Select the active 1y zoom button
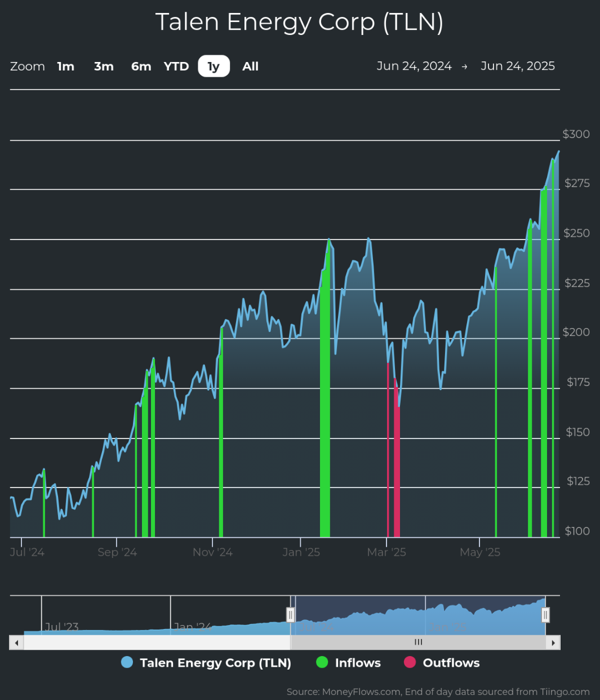This screenshot has height=700, width=600. tap(214, 67)
